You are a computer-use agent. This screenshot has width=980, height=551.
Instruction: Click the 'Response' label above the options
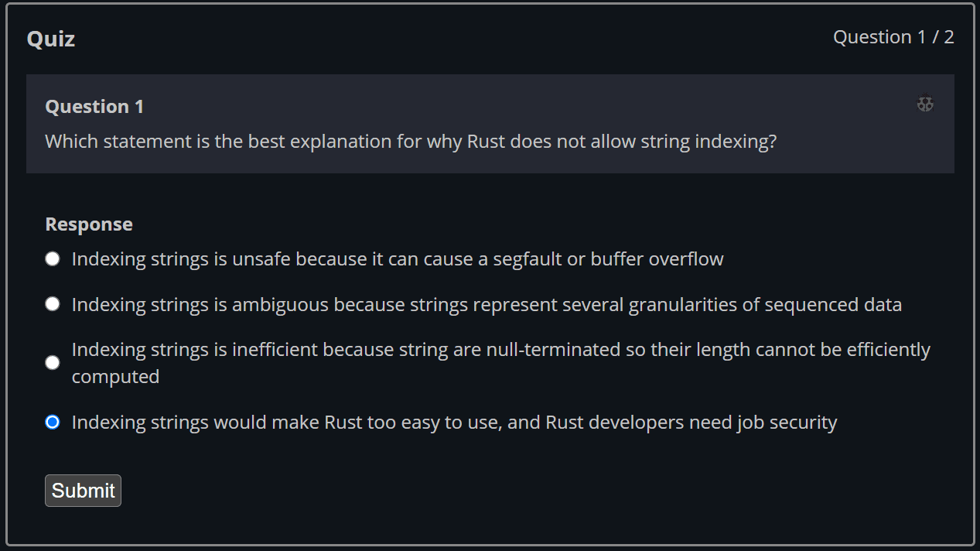coord(89,224)
